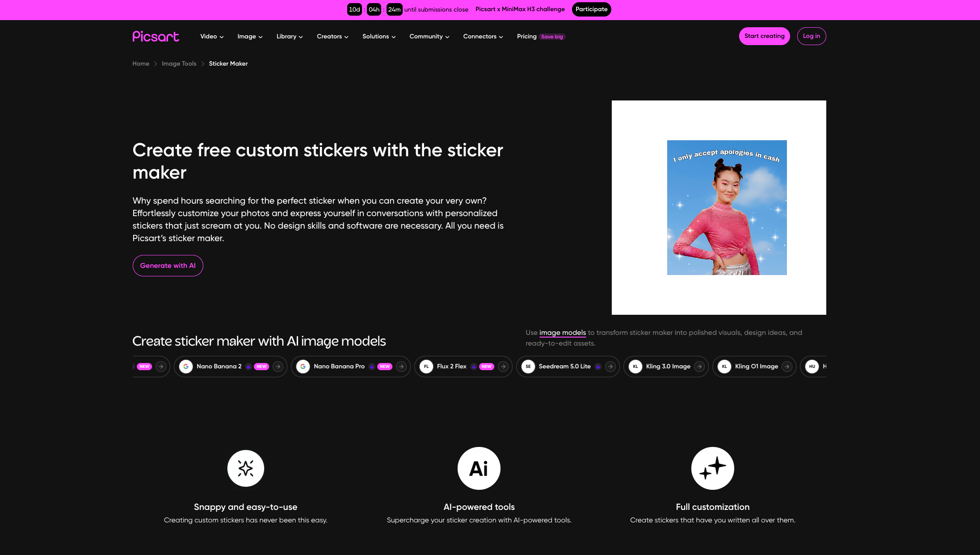Click the Start creating button
The width and height of the screenshot is (980, 555).
tap(764, 36)
